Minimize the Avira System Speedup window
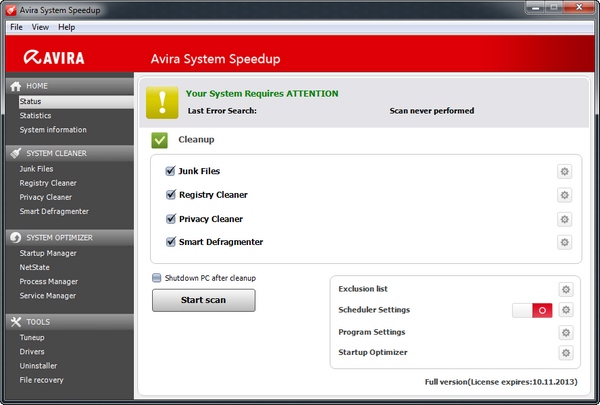This screenshot has width=600, height=405. 536,7
